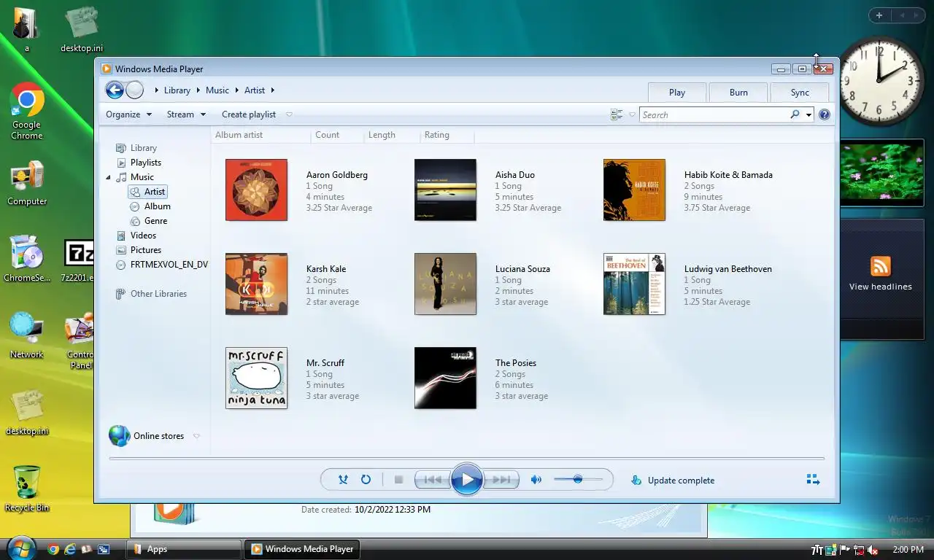934x560 pixels.
Task: Open the Stream menu
Action: (186, 114)
